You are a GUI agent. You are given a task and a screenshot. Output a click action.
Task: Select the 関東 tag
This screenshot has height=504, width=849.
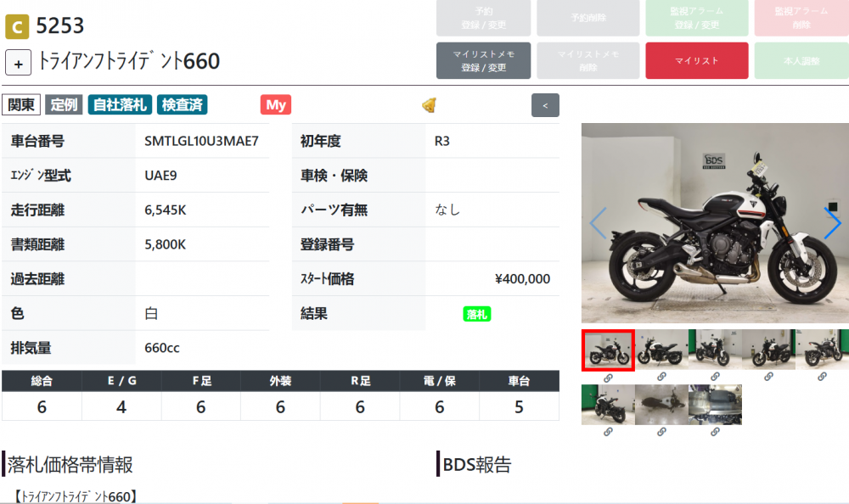[21, 104]
